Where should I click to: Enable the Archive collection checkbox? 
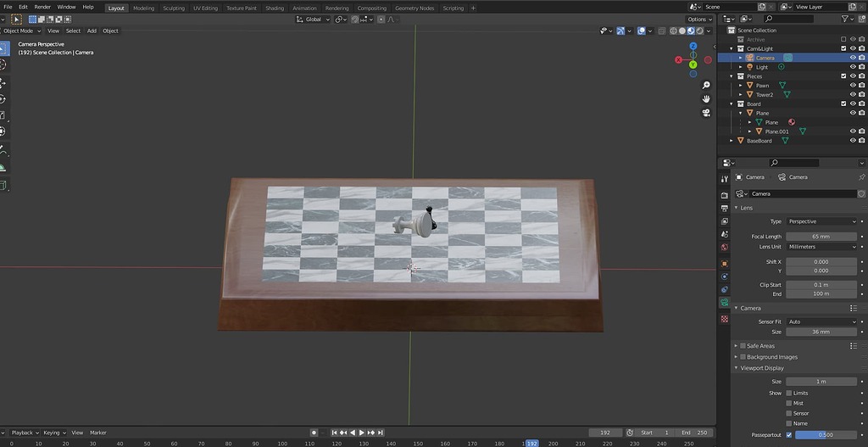(843, 39)
